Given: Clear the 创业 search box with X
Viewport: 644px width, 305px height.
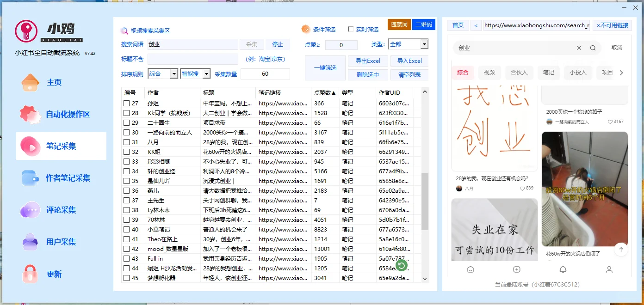Looking at the screenshot, I should pos(579,48).
